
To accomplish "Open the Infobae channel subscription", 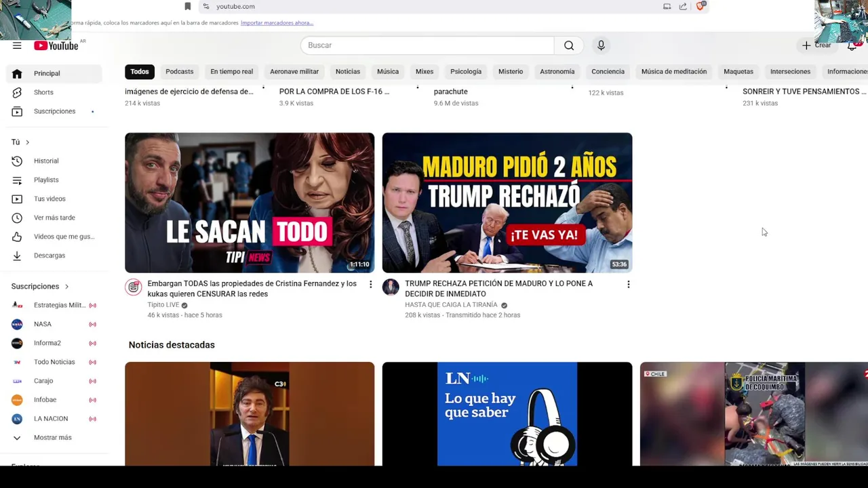I will (x=54, y=400).
